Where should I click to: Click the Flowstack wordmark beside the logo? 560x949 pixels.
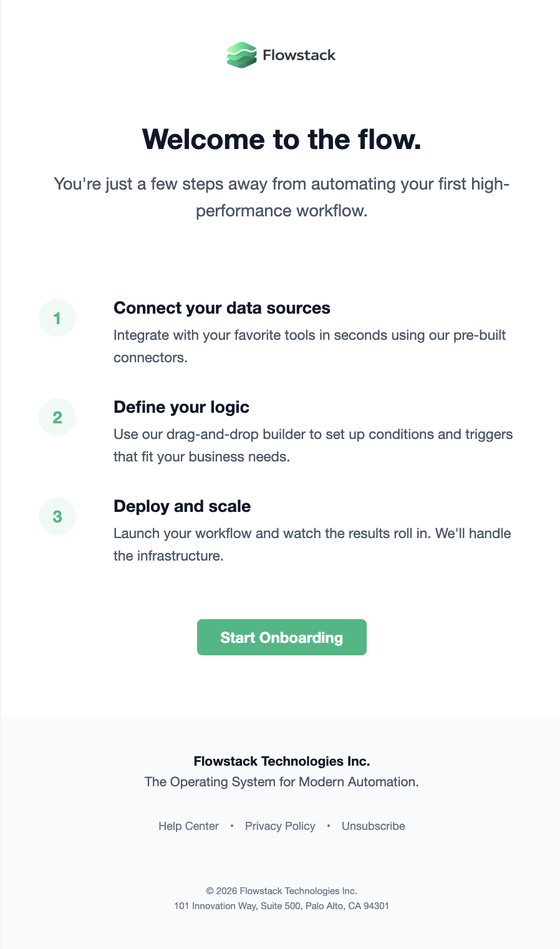click(299, 55)
